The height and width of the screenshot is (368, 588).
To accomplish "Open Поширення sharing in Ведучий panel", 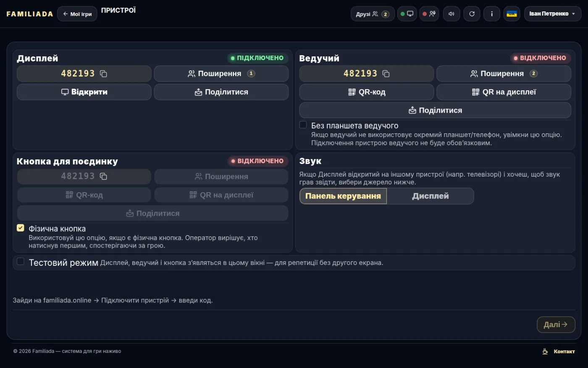I will (x=504, y=74).
